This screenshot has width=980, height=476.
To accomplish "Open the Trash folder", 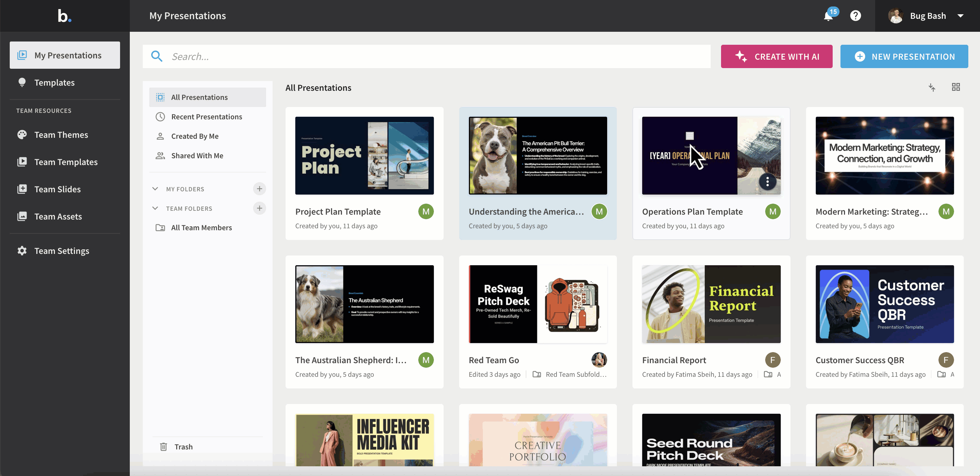I will pyautogui.click(x=208, y=447).
